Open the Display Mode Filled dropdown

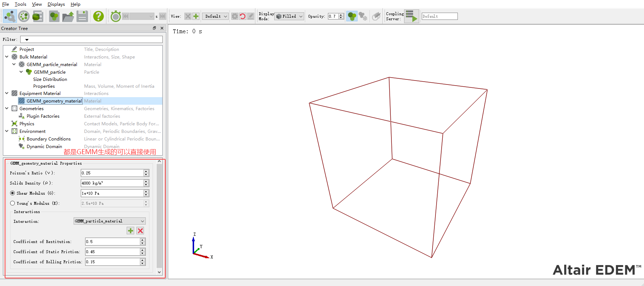tap(289, 16)
